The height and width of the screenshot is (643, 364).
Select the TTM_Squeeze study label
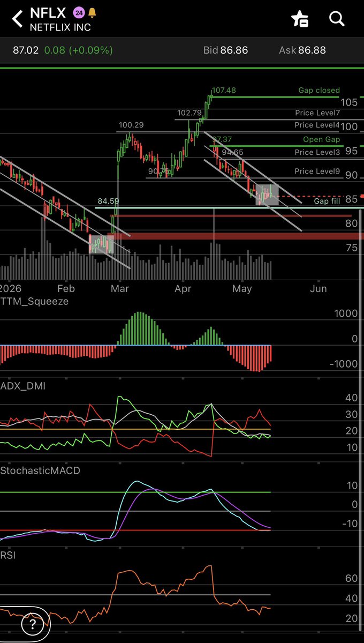(x=34, y=302)
